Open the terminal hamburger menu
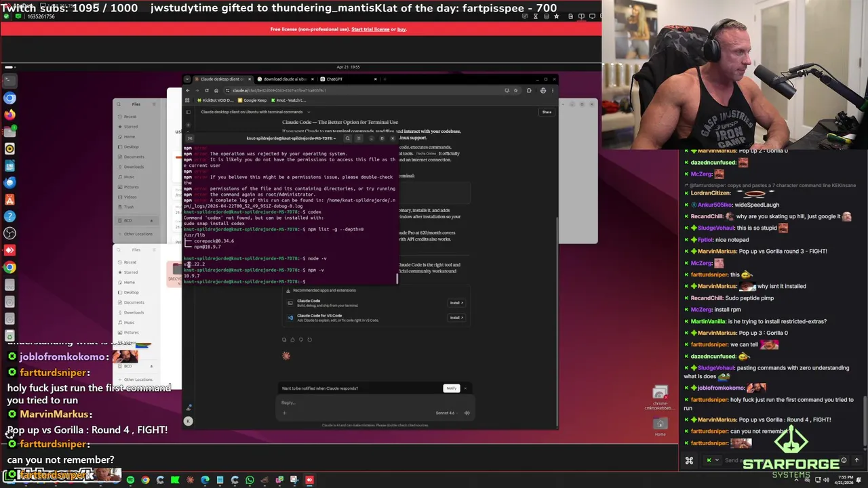The height and width of the screenshot is (488, 868). (x=359, y=138)
